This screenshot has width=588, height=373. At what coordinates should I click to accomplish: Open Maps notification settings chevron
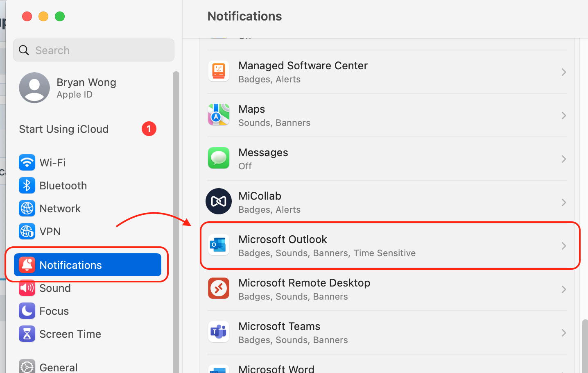[x=564, y=116]
